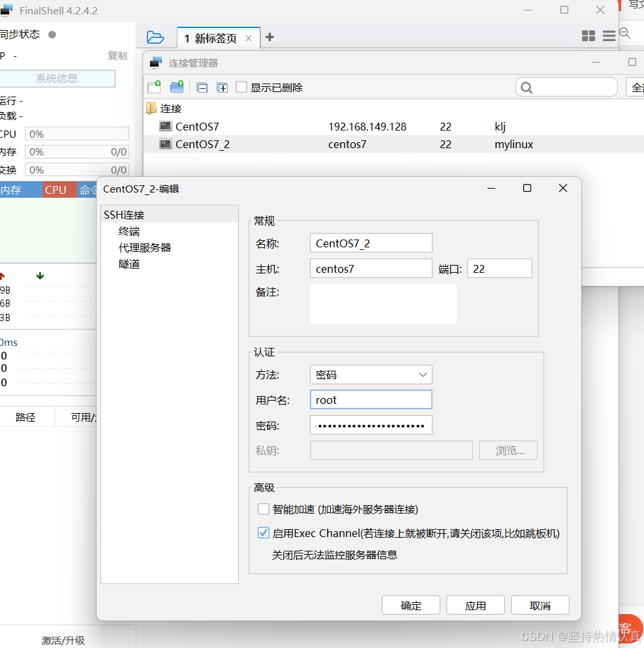Select SSH连接 in the edit dialog tree
Image resolution: width=644 pixels, height=648 pixels.
pos(170,215)
